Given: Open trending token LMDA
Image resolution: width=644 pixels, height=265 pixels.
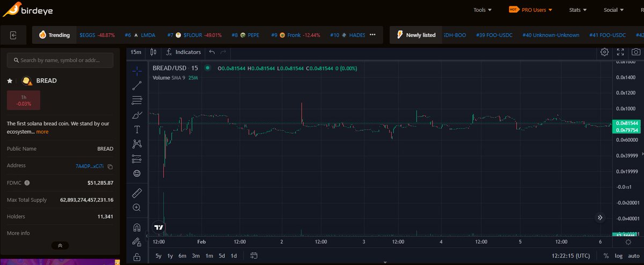Looking at the screenshot, I should [140, 35].
